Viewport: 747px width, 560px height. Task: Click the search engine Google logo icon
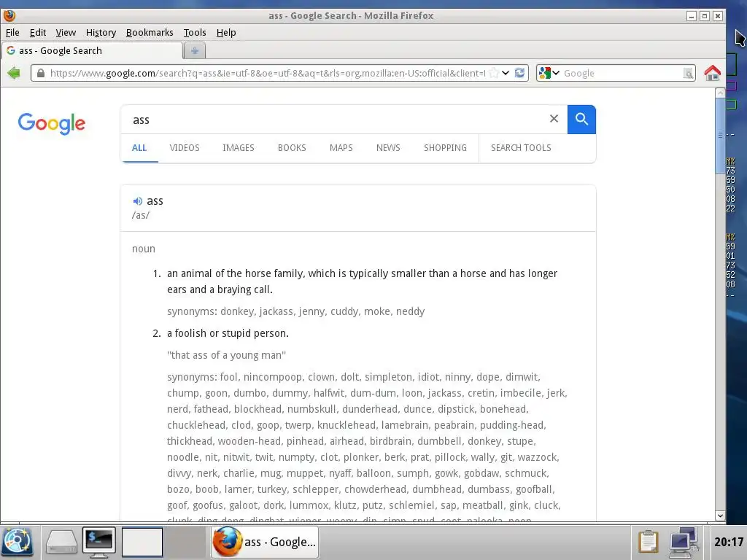pyautogui.click(x=544, y=73)
